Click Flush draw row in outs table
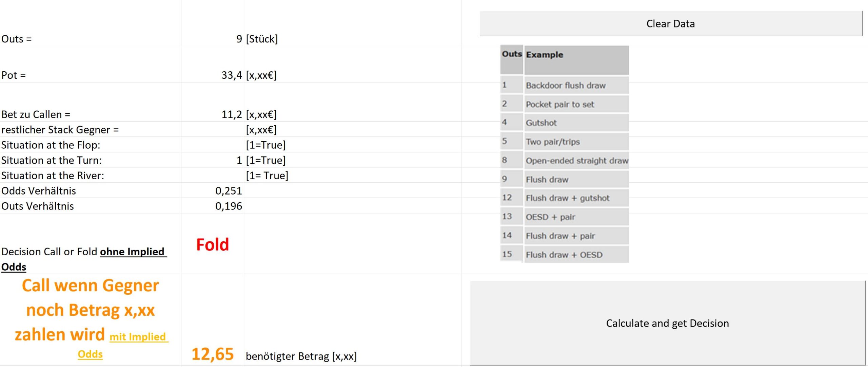Image resolution: width=868 pixels, height=367 pixels. point(565,179)
